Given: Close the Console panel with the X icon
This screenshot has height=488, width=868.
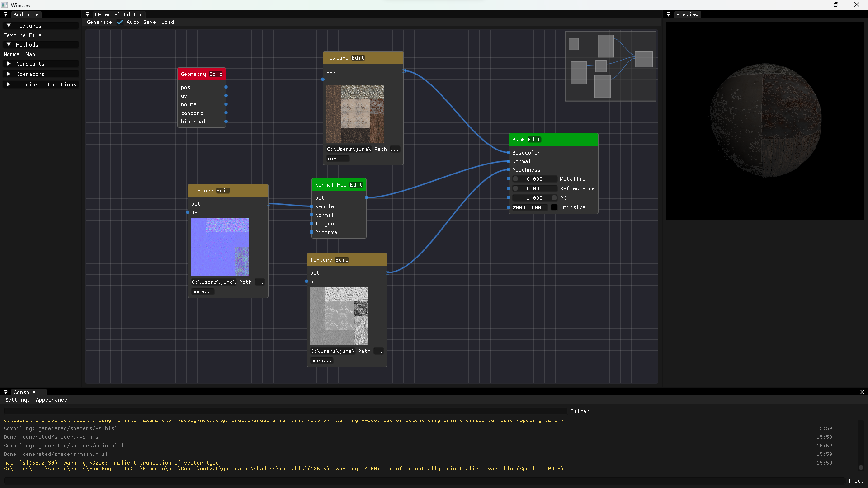Looking at the screenshot, I should point(863,392).
